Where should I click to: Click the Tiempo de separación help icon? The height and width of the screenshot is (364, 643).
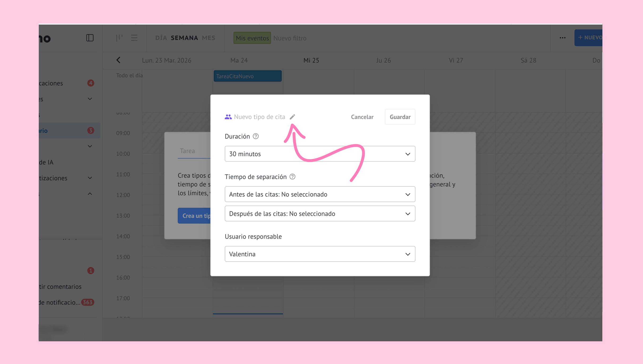292,177
